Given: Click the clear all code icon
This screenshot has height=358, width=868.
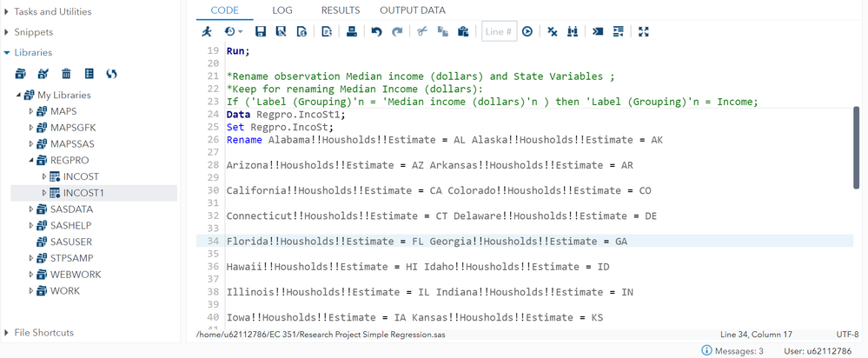Looking at the screenshot, I should [x=553, y=31].
